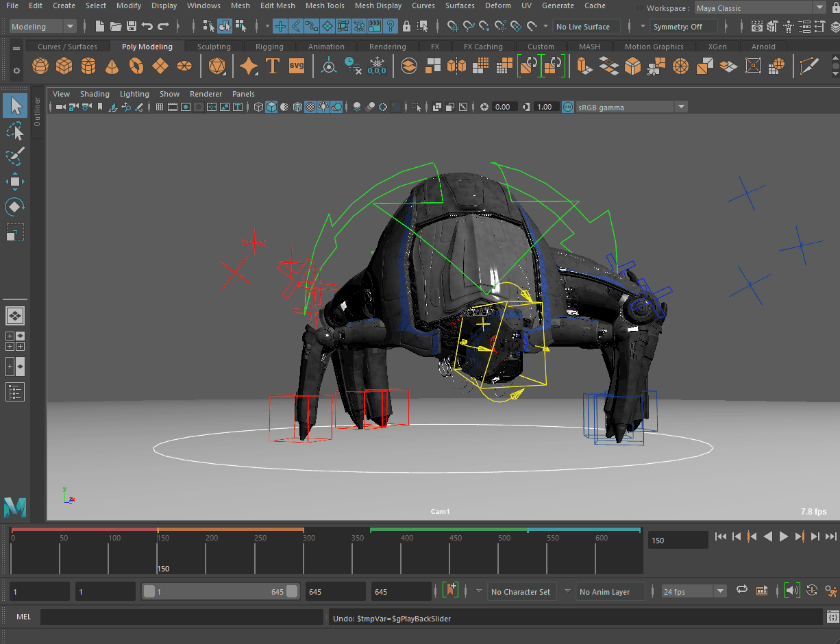Screen dimensions: 840x644
Task: Click the polygon cube shelf icon
Action: pyautogui.click(x=64, y=66)
